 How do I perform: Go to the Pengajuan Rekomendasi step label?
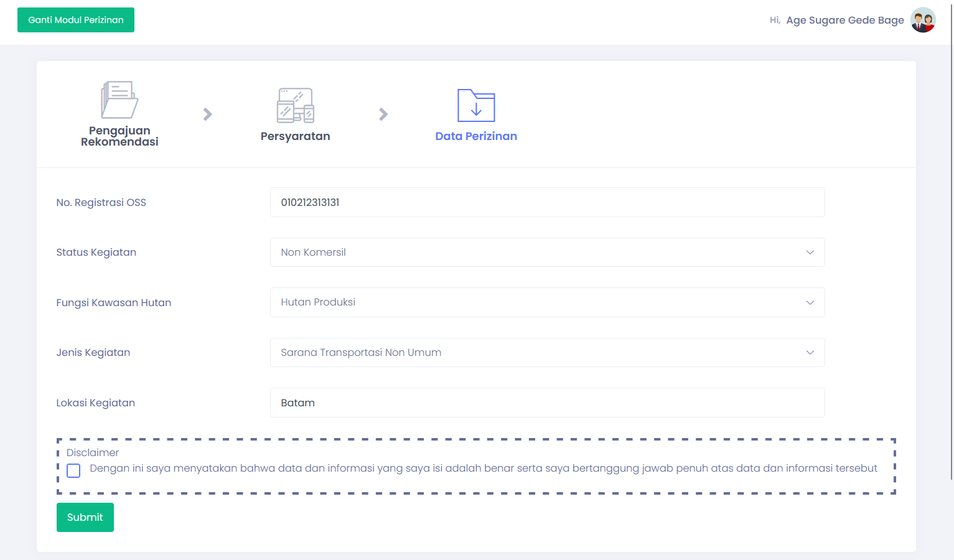click(x=119, y=136)
